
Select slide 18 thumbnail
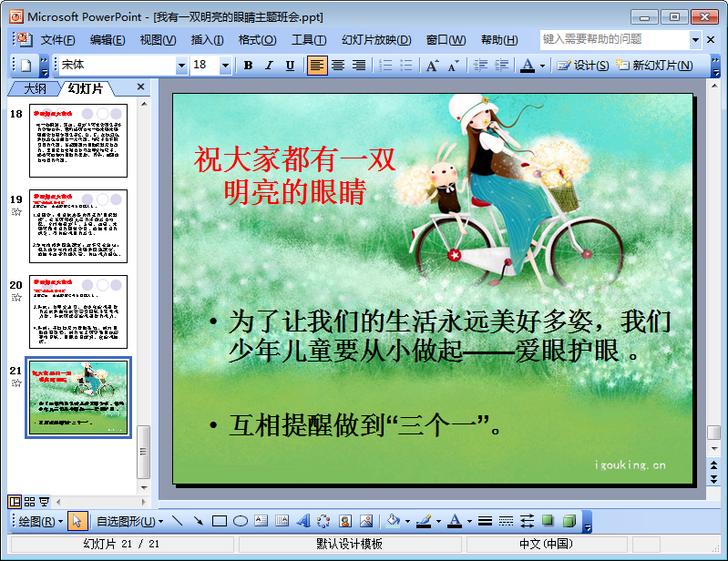coord(78,140)
